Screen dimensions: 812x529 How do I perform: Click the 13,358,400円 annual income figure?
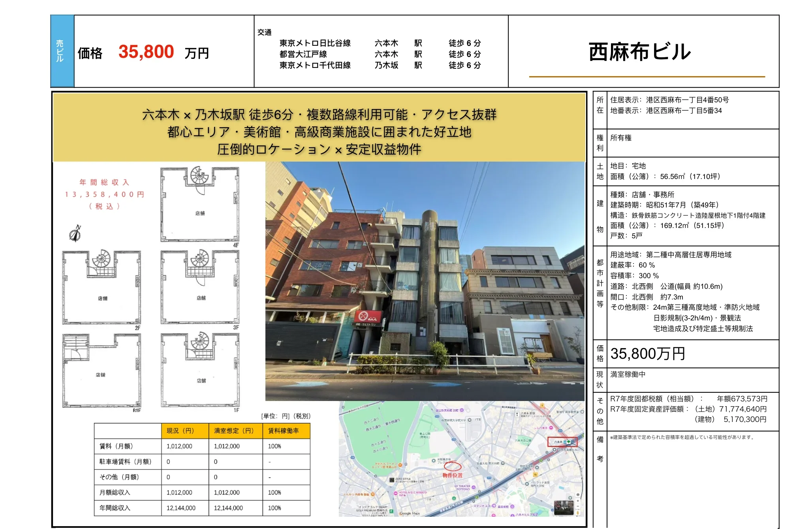click(105, 194)
